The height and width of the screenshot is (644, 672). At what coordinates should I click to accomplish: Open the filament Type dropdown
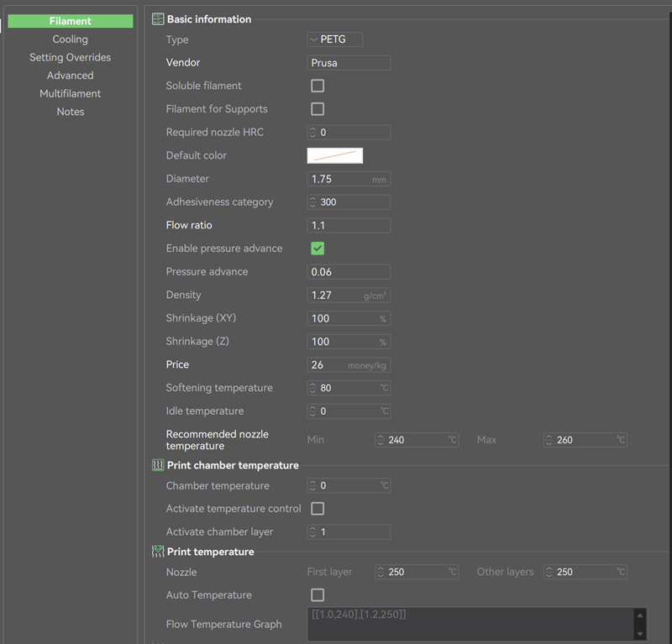coord(335,39)
